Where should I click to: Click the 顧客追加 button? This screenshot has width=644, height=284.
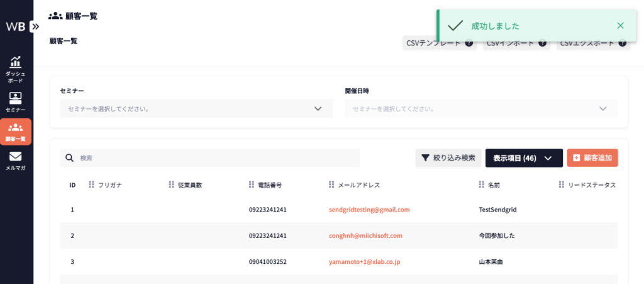pyautogui.click(x=592, y=158)
